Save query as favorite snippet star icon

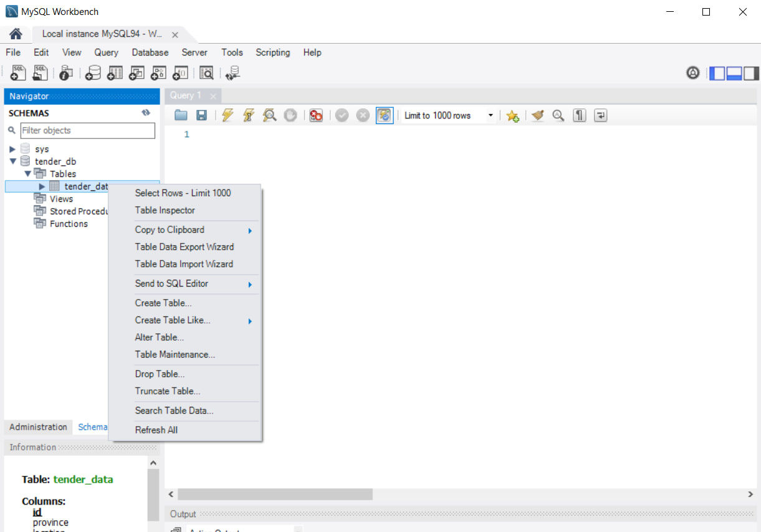click(512, 115)
